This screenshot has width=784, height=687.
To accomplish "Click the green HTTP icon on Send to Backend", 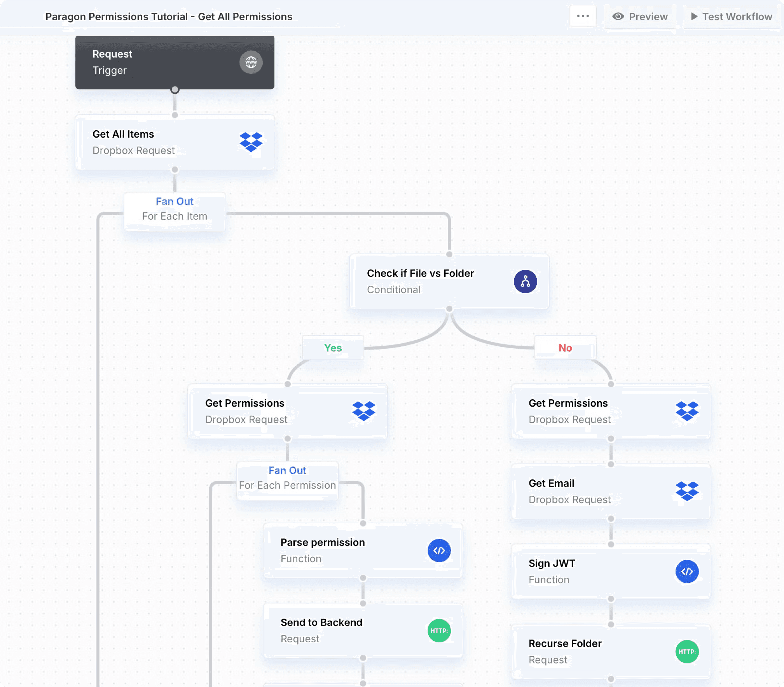I will [x=439, y=631].
